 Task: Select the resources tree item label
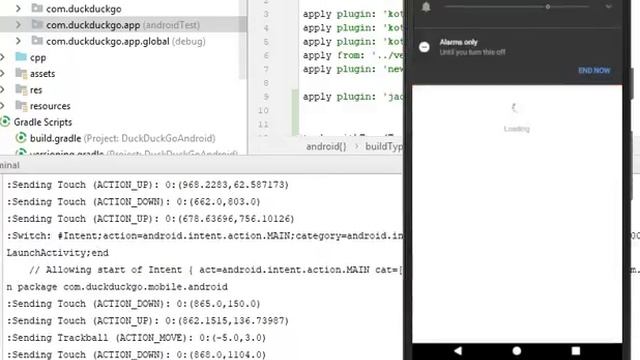point(50,106)
